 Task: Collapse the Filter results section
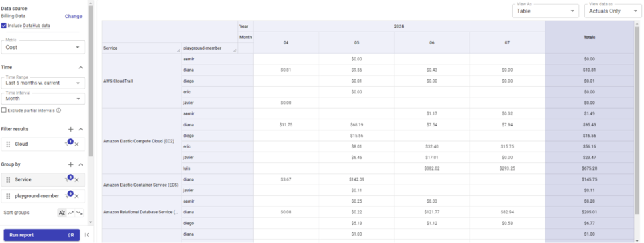coord(81,129)
